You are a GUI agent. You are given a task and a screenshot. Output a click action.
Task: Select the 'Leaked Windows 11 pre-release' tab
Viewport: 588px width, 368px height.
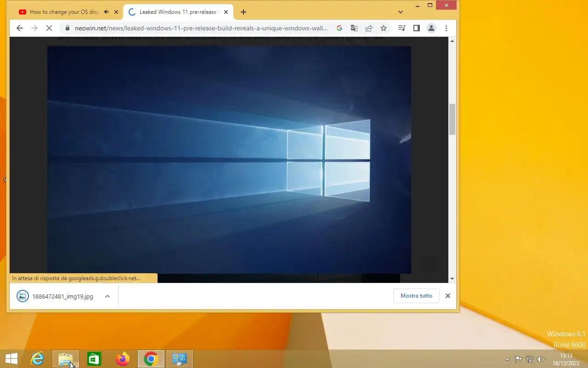tap(178, 12)
